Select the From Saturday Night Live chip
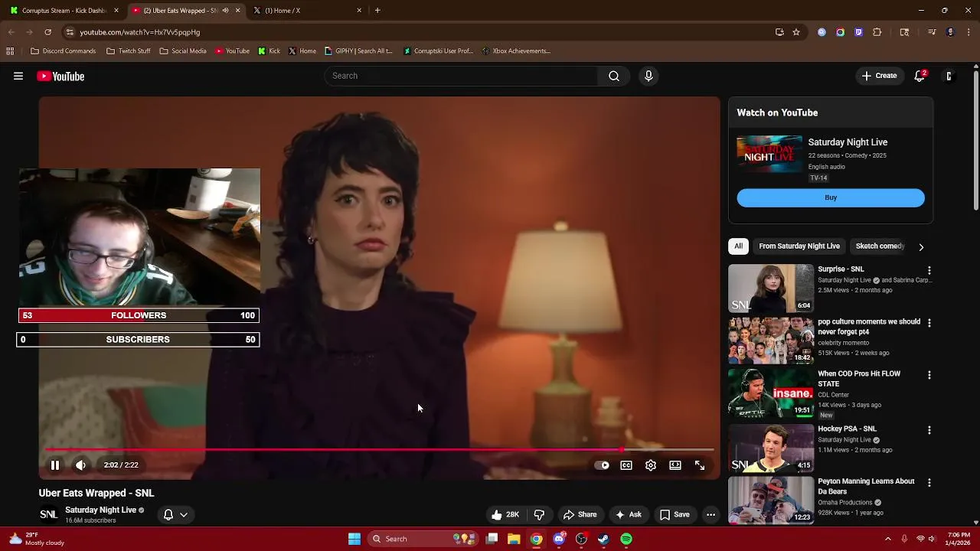 click(x=799, y=246)
